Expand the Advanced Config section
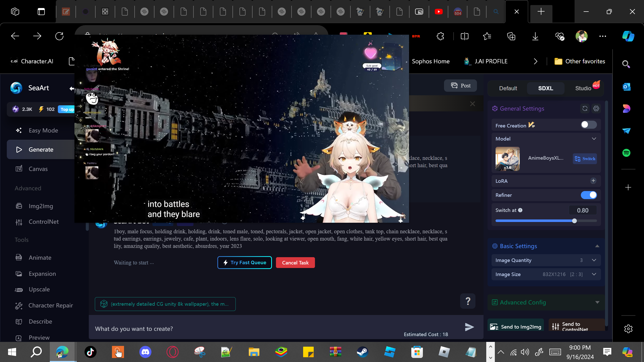 click(x=597, y=302)
